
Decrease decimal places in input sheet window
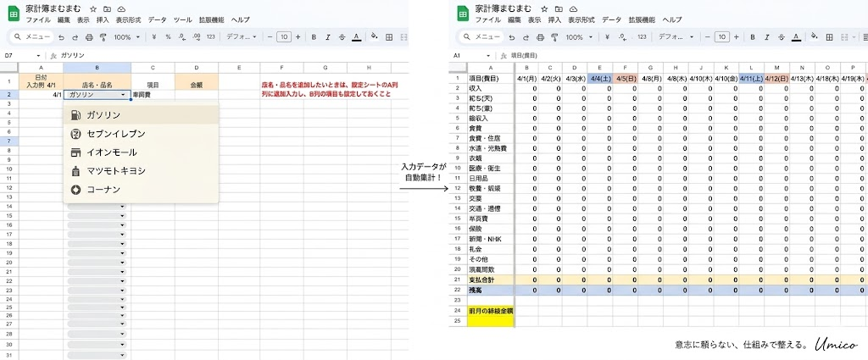tap(182, 37)
